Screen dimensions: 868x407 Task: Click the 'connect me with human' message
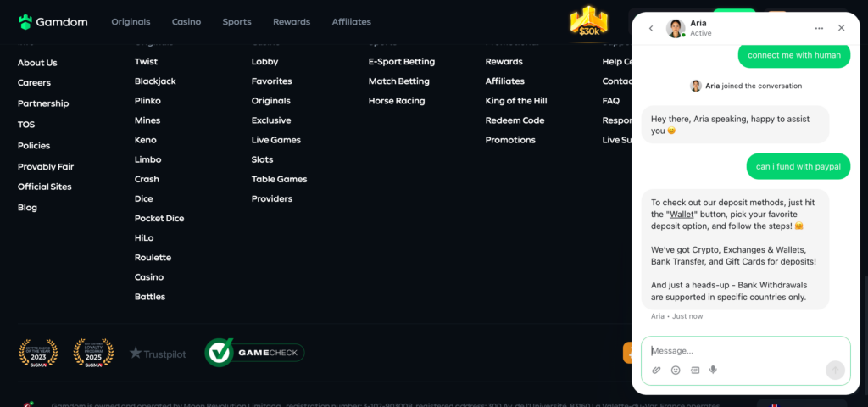coord(793,55)
